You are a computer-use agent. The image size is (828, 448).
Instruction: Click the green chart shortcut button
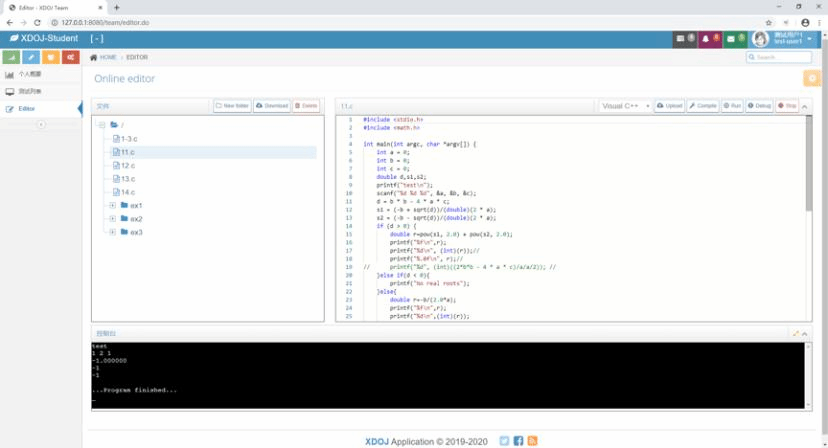pyautogui.click(x=10, y=57)
